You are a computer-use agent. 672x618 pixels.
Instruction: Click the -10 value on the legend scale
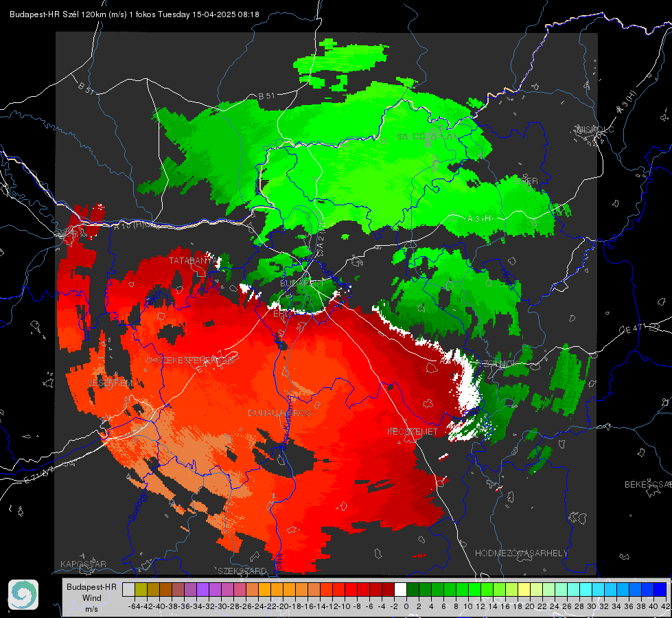click(x=345, y=606)
